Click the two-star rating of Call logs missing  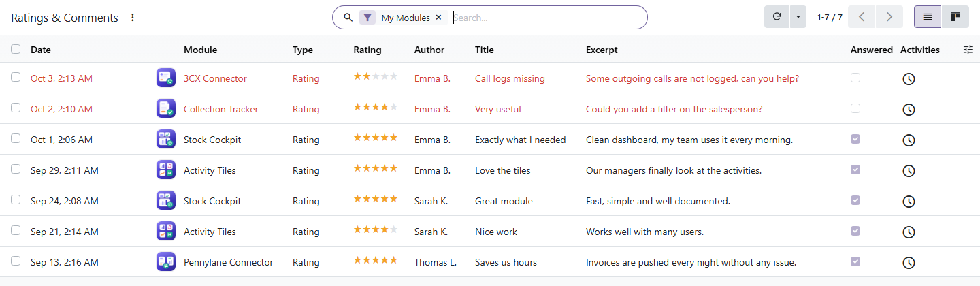pos(375,76)
